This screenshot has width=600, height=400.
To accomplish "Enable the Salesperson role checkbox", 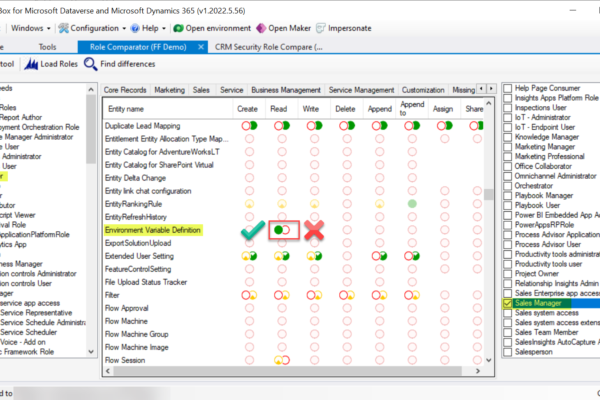I will (x=509, y=354).
